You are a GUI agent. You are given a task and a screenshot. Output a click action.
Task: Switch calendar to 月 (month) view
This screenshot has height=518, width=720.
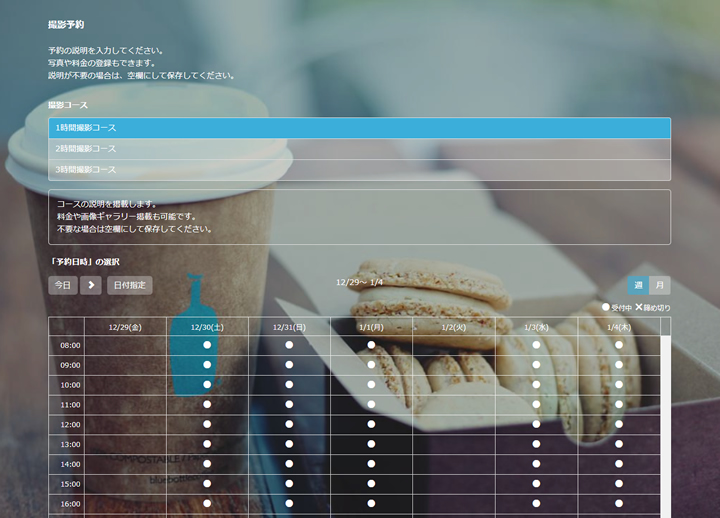tap(660, 285)
